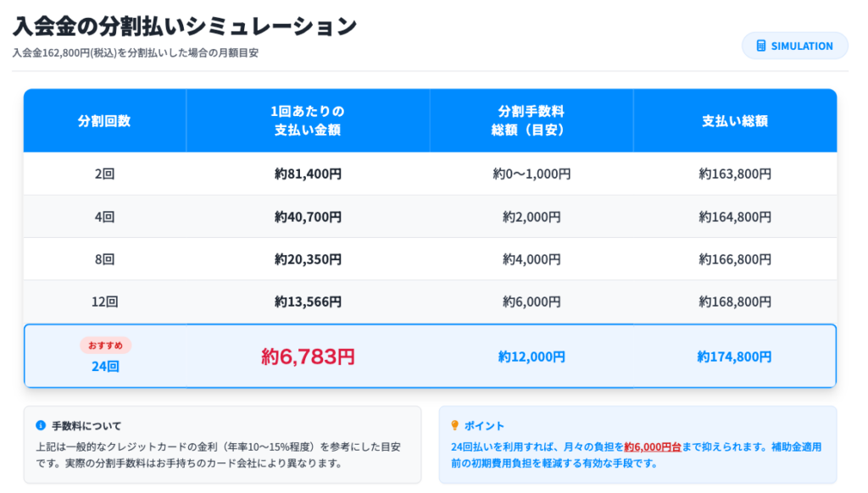Click the 約174,800円 total payment cell
The width and height of the screenshot is (868, 493).
pos(734,357)
